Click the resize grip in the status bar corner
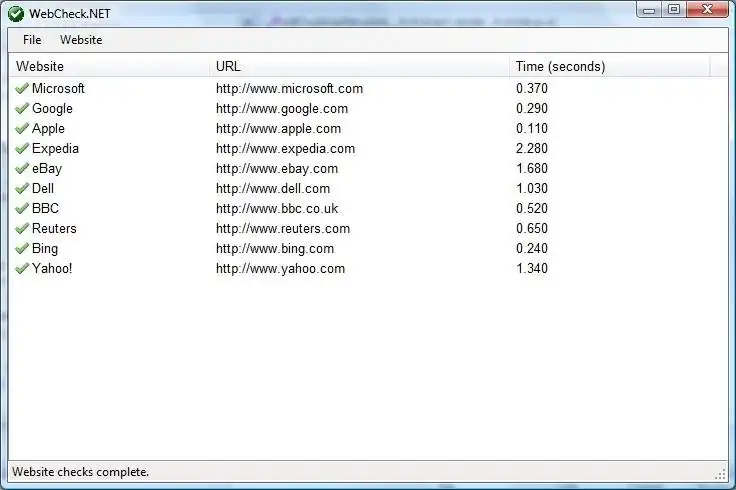Image resolution: width=736 pixels, height=490 pixels. (721, 475)
